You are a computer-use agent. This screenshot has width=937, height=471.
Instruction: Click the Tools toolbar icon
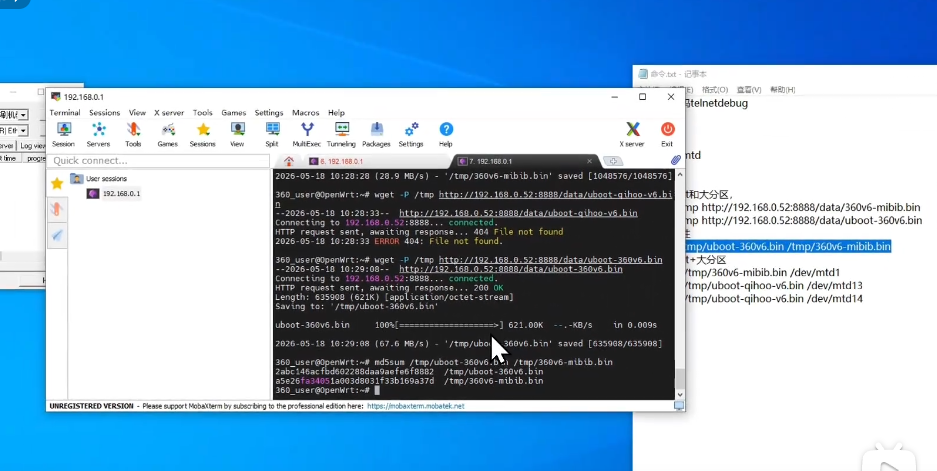click(133, 134)
